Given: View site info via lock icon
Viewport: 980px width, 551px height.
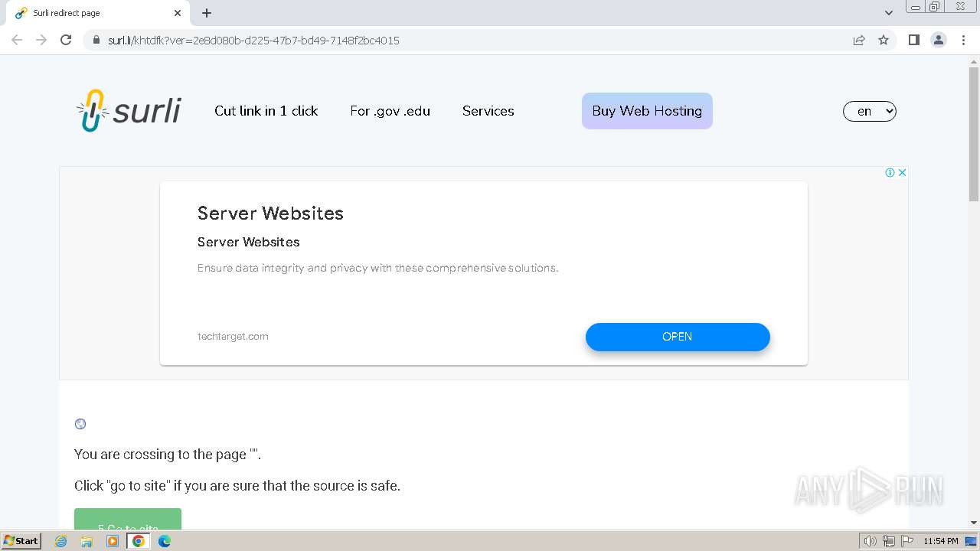Looking at the screenshot, I should (x=96, y=40).
